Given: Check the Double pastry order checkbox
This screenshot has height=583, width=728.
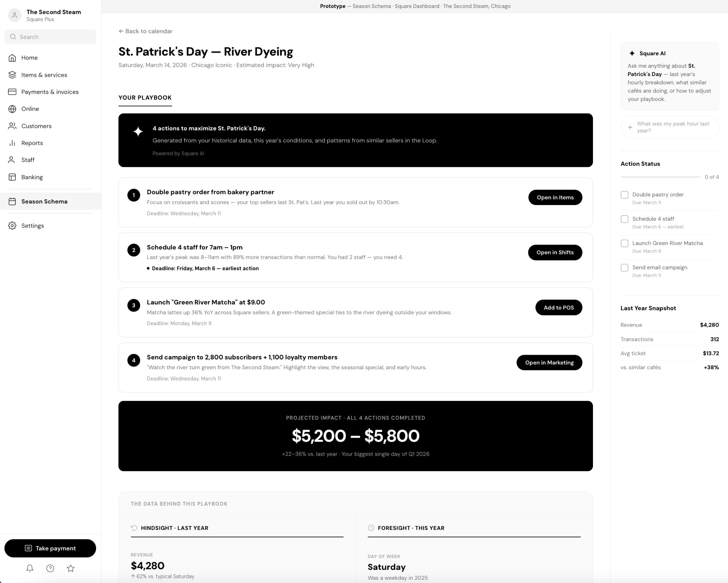Looking at the screenshot, I should [625, 195].
